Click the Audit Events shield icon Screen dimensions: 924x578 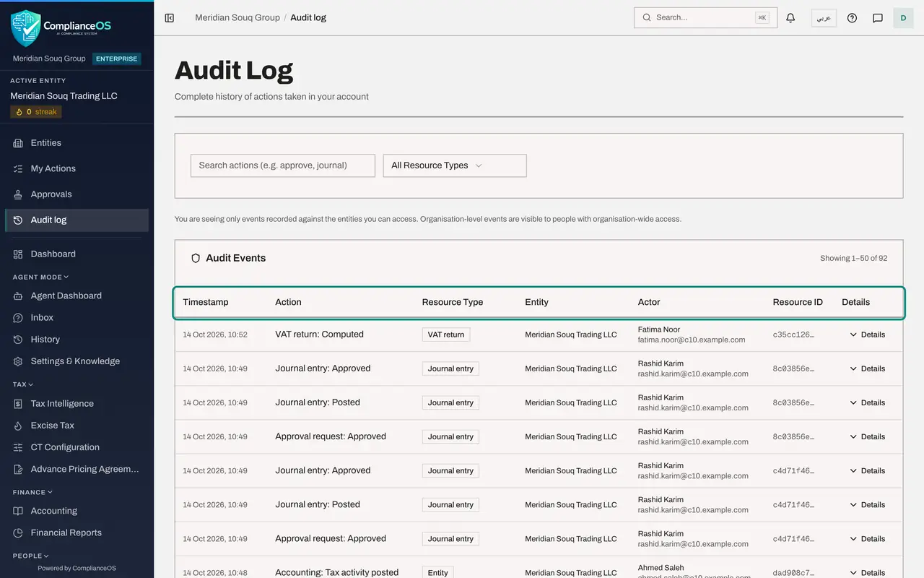(x=196, y=258)
